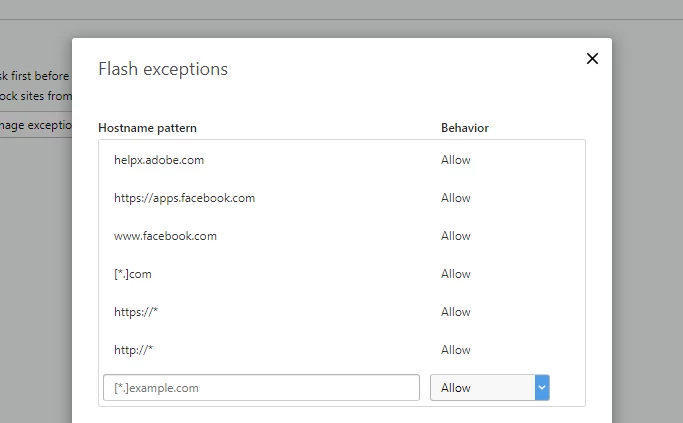Image resolution: width=683 pixels, height=423 pixels.
Task: Click Allow behavior for helpx.adobe.com
Action: pos(456,160)
